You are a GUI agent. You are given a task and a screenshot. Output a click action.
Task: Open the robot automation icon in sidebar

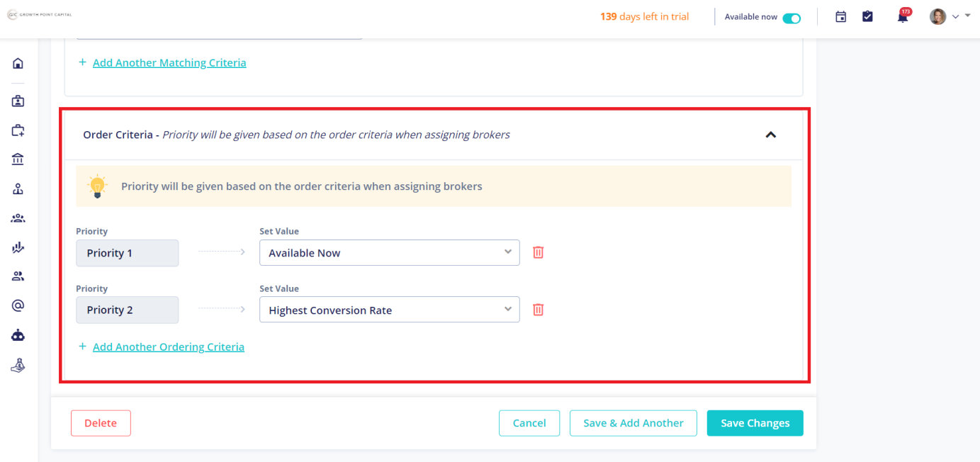[18, 335]
